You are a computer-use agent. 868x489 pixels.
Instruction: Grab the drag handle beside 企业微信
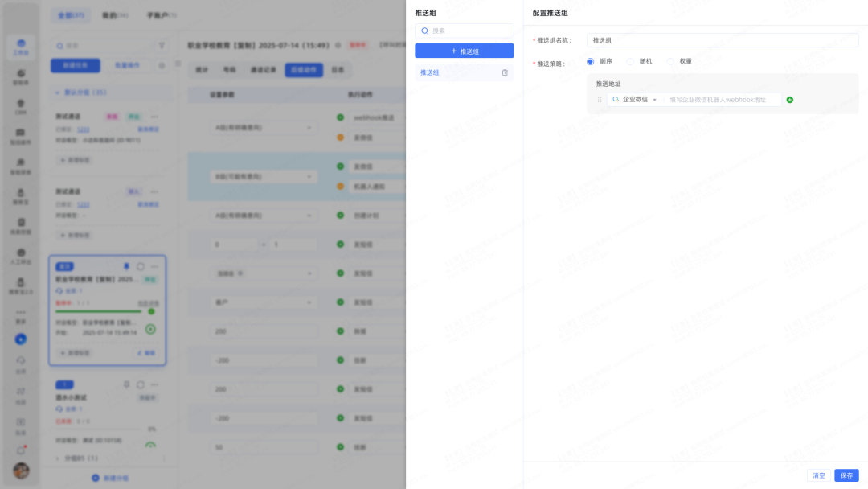[x=599, y=100]
